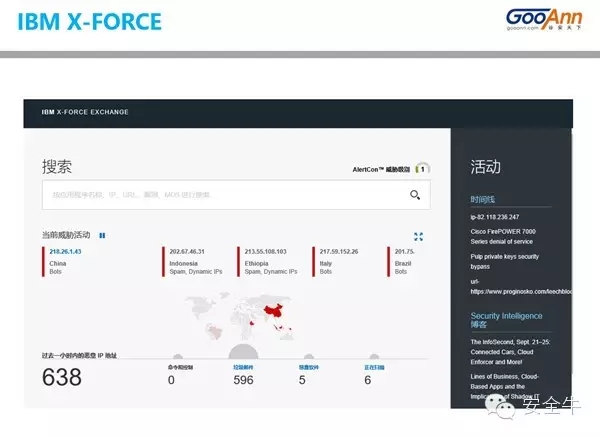This screenshot has width=600, height=437.
Task: Open Cisco FirePOWER 7000 denial of service item
Action: point(503,236)
